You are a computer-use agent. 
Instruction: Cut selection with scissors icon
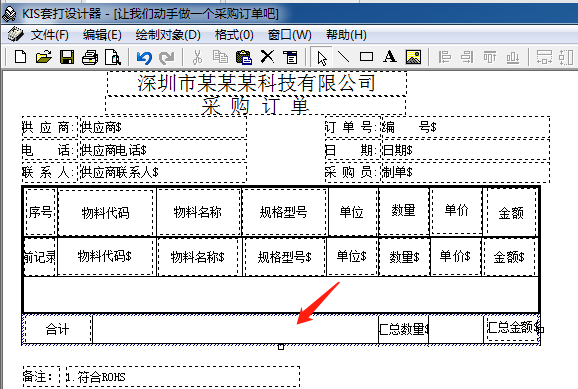coord(198,58)
